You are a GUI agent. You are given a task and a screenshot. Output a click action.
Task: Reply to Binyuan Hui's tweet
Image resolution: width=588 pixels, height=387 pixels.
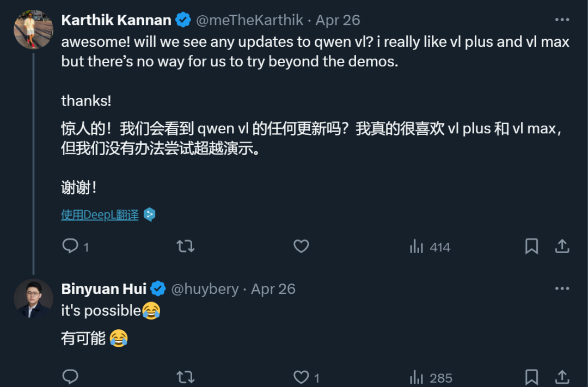(x=70, y=377)
